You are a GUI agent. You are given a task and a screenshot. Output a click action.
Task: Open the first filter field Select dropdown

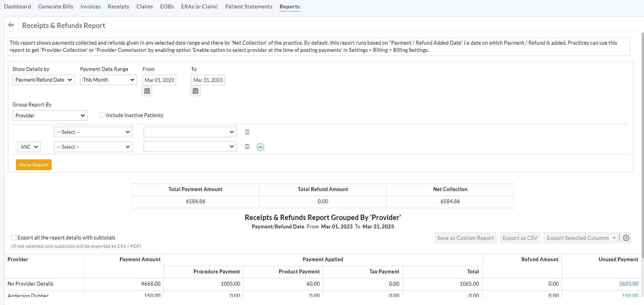tap(93, 132)
